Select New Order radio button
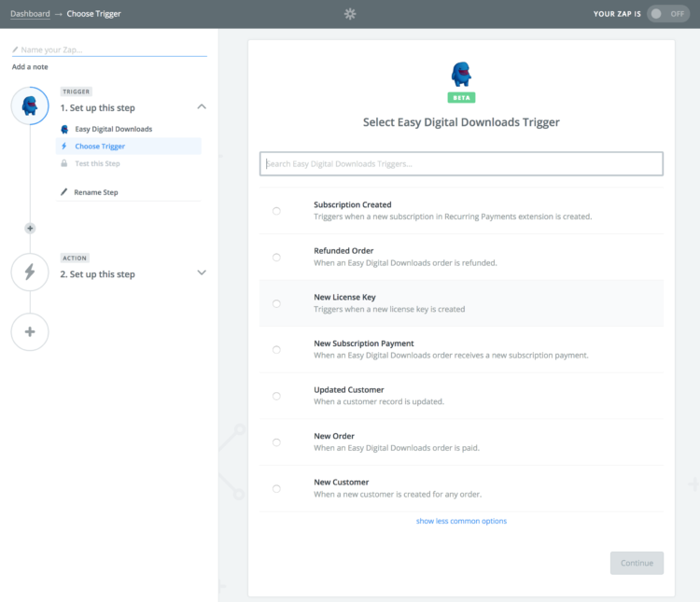The height and width of the screenshot is (602, 700). [276, 442]
